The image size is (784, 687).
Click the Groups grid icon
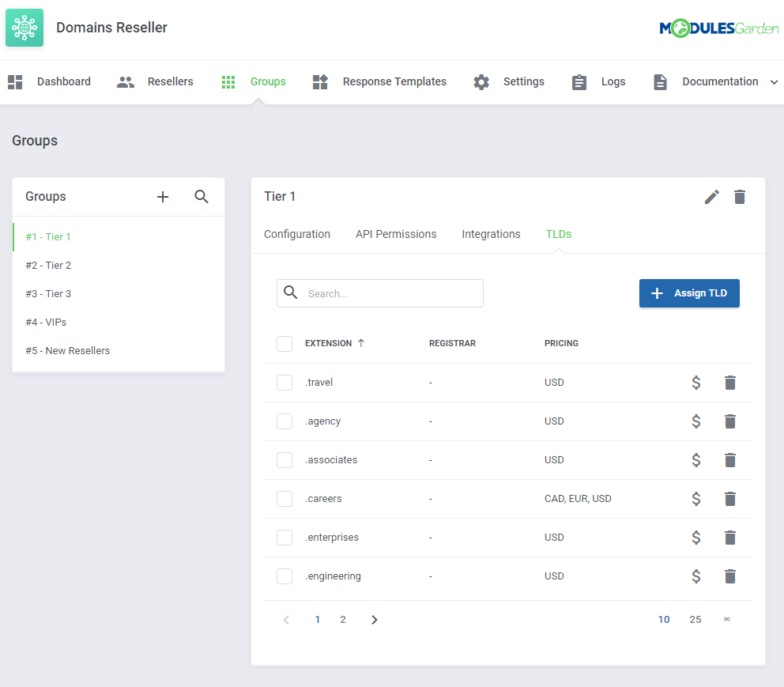pos(228,82)
